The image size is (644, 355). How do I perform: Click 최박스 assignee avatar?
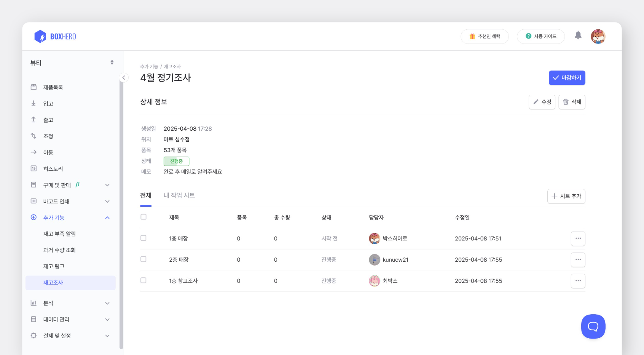375,281
